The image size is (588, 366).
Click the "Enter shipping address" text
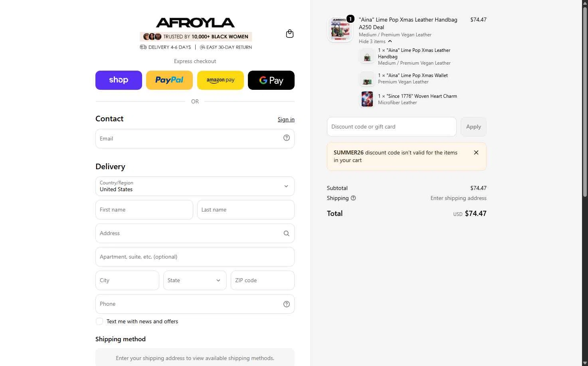pos(459,198)
